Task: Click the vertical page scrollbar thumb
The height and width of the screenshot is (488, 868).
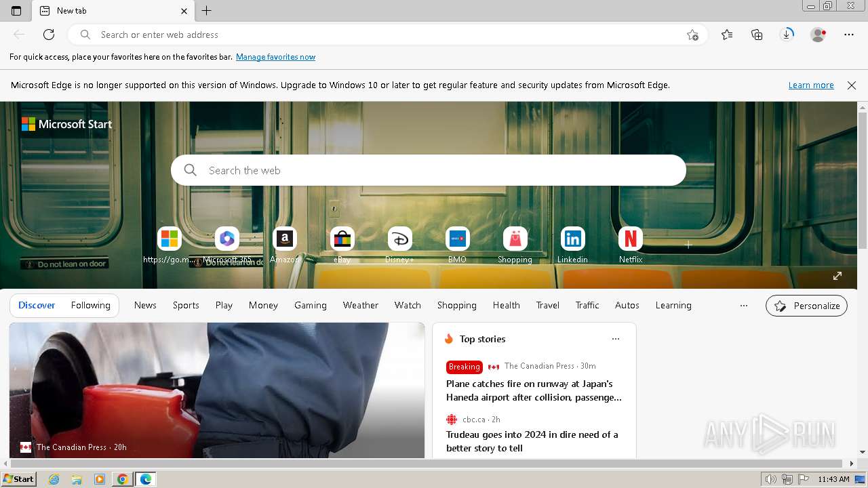Action: pos(863,180)
